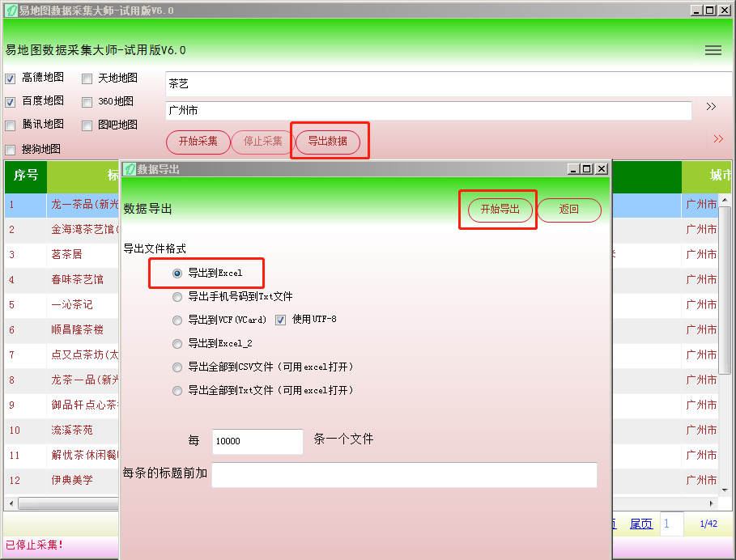Image resolution: width=736 pixels, height=560 pixels.
Task: Enable 图吧地图 checkbox
Action: [87, 125]
